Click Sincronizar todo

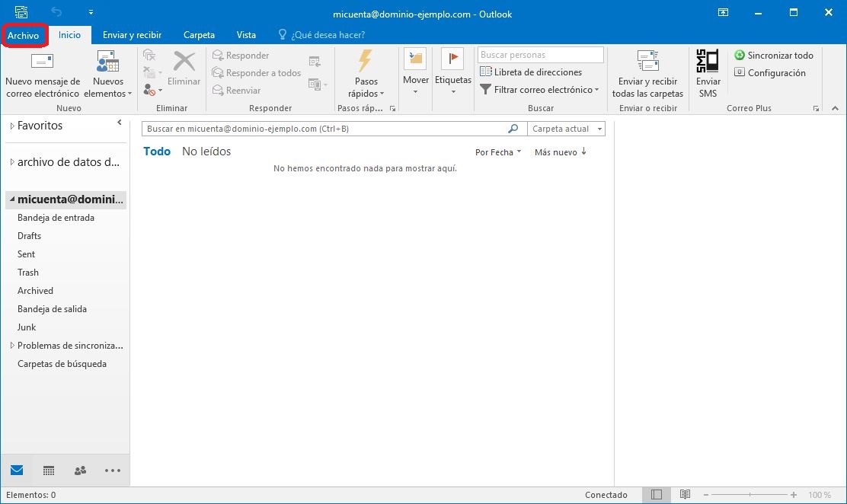tap(774, 55)
